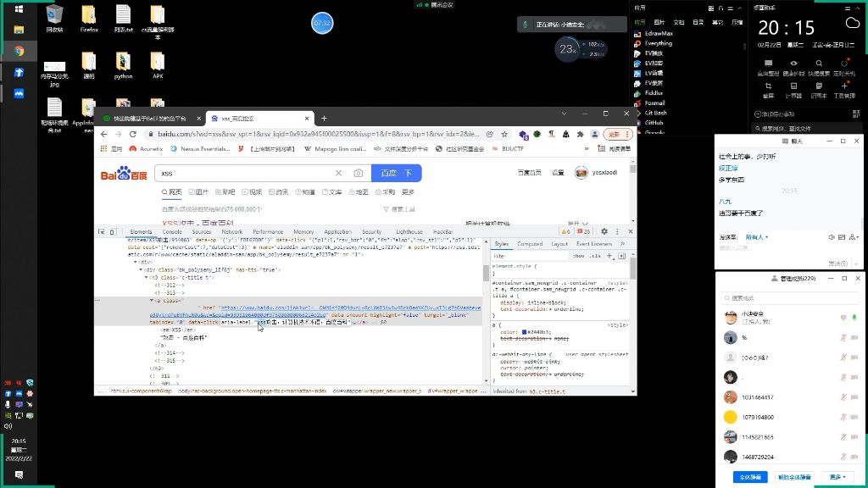Toggle microphone for participant 1079194800
868x488 pixels.
point(843,417)
